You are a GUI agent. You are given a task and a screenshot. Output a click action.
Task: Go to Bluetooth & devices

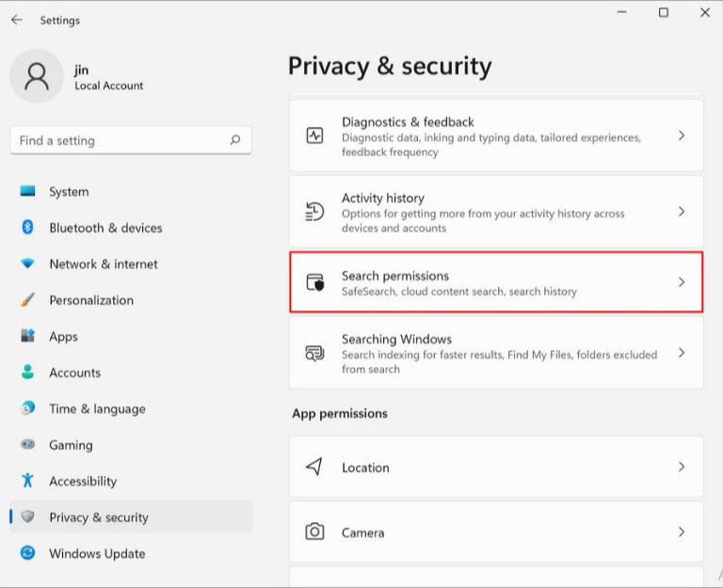pos(131,227)
